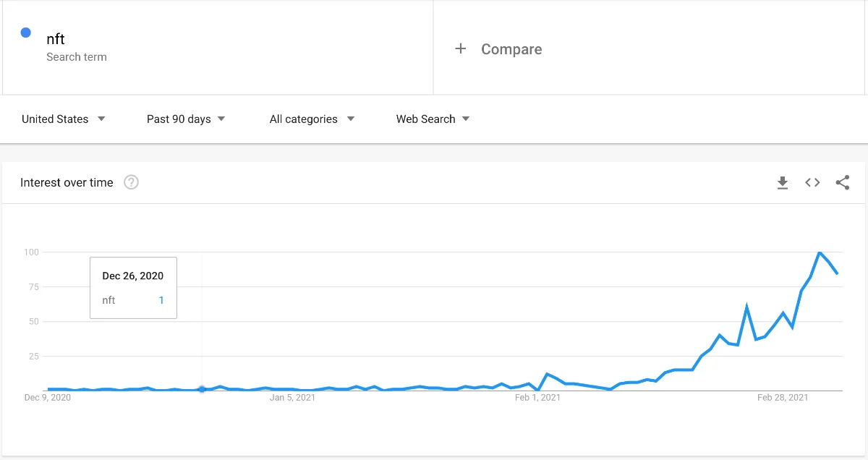Viewport: 868px width, 460px height.
Task: Click the blue dot next to nft
Action: (x=26, y=33)
